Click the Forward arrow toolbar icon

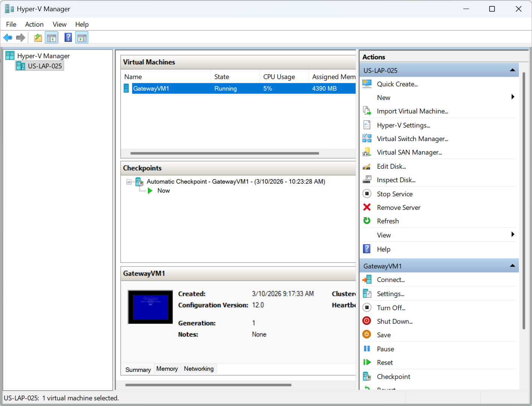pyautogui.click(x=21, y=38)
